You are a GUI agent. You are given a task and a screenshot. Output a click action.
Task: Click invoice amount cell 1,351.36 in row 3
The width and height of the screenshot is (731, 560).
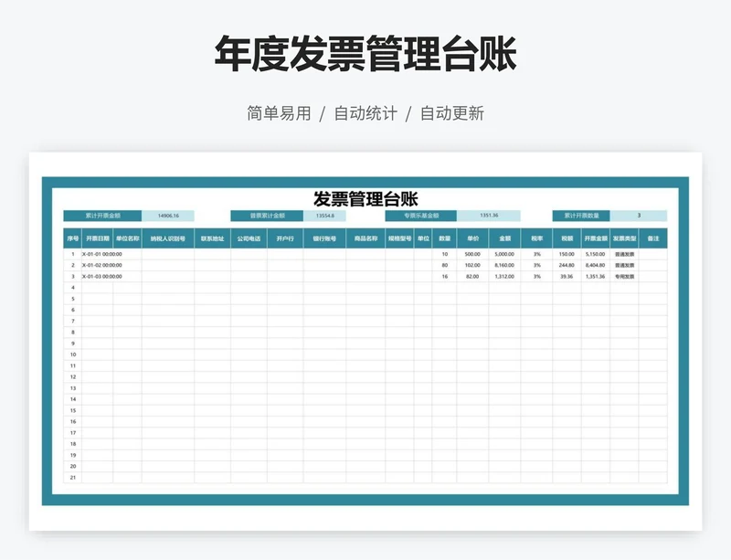click(596, 277)
